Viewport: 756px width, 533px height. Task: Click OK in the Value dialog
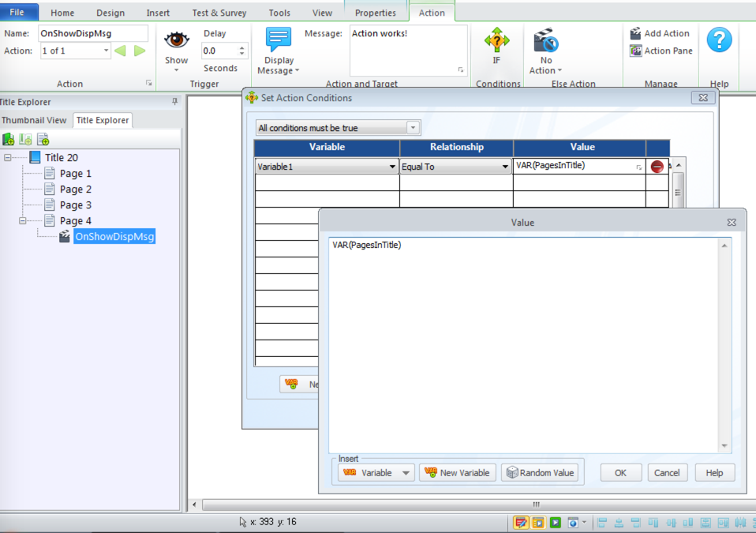[x=620, y=473]
